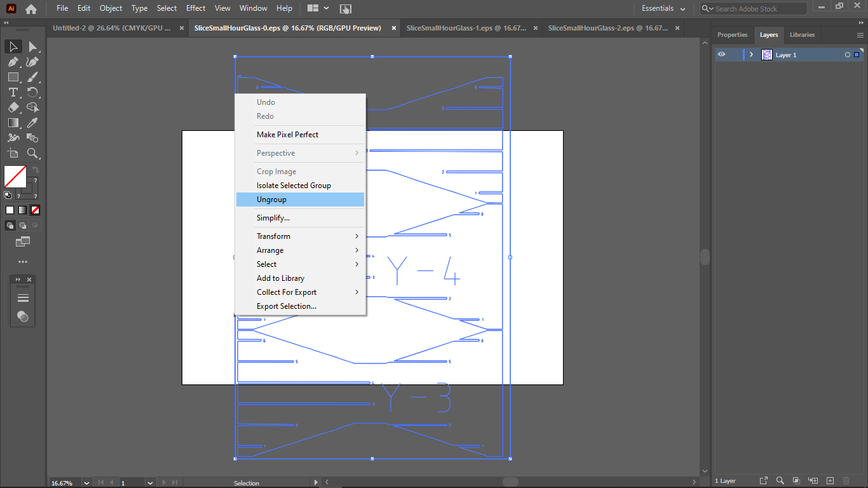Enable Draw Normal mode
Screen dimensions: 868x488
[x=10, y=226]
